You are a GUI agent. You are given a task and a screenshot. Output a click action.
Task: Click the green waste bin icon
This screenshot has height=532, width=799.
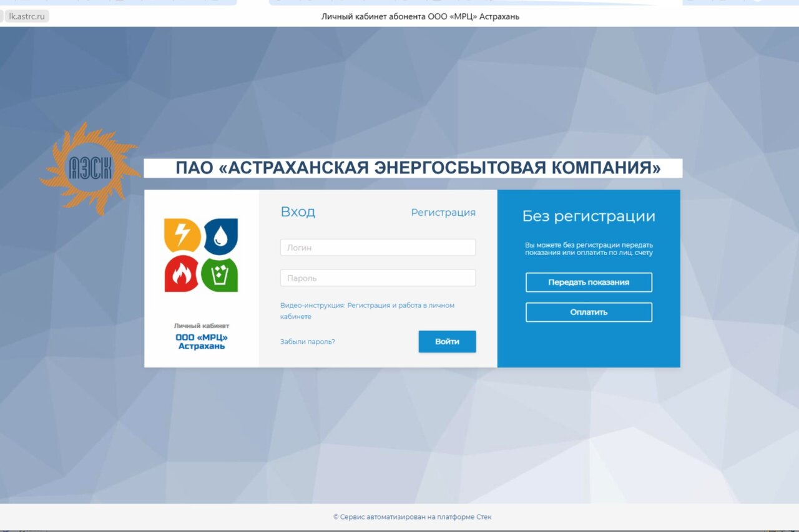click(x=220, y=274)
